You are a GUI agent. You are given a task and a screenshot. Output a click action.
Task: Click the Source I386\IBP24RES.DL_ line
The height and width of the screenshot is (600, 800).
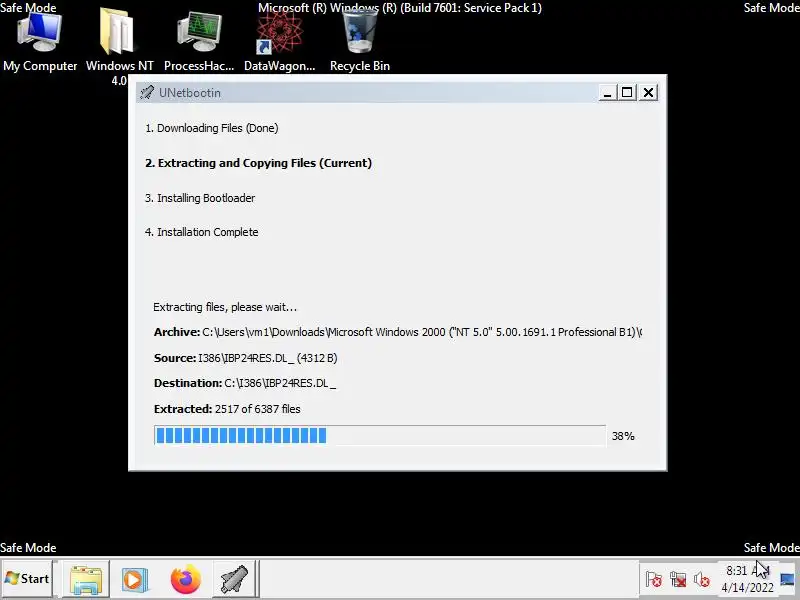click(245, 358)
